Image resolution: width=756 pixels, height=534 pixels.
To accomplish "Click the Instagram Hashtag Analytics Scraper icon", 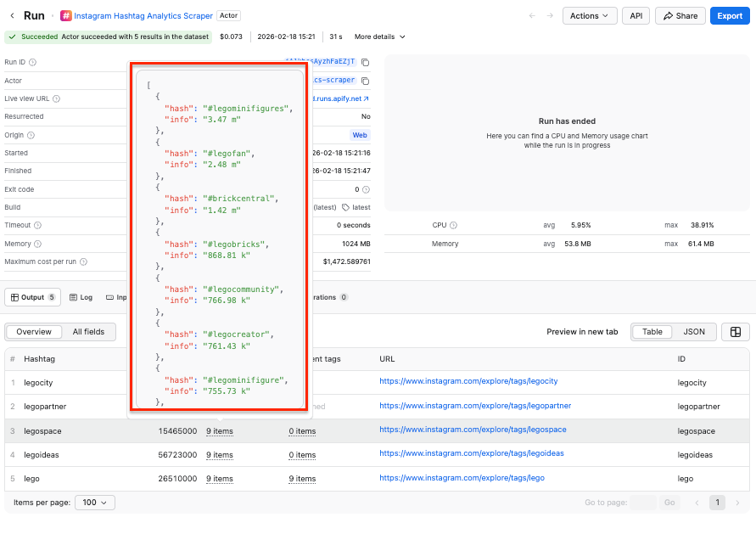I will click(x=66, y=15).
